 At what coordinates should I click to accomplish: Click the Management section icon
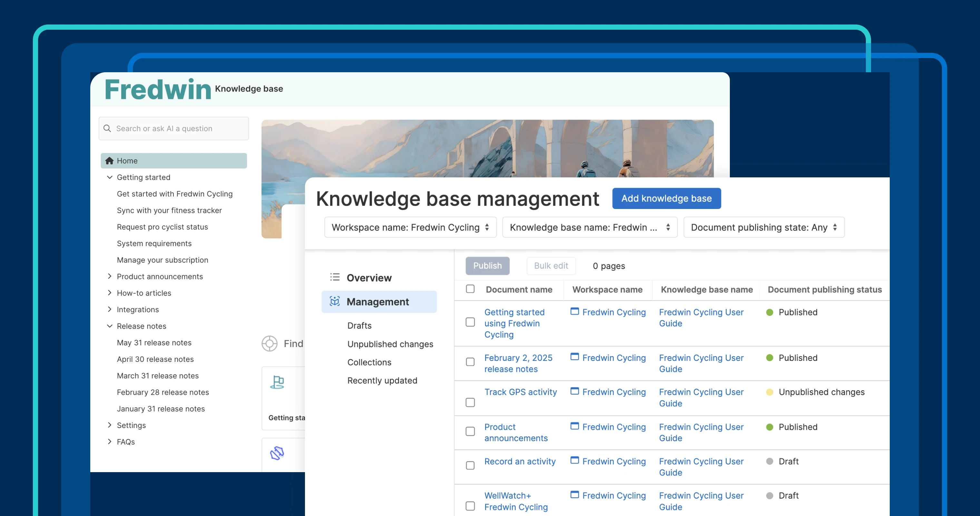click(334, 302)
